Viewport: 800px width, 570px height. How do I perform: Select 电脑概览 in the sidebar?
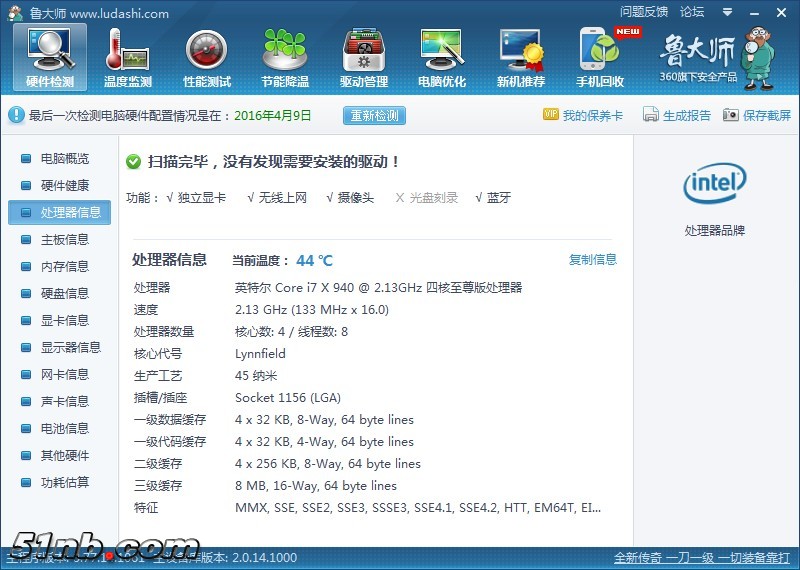(64, 159)
